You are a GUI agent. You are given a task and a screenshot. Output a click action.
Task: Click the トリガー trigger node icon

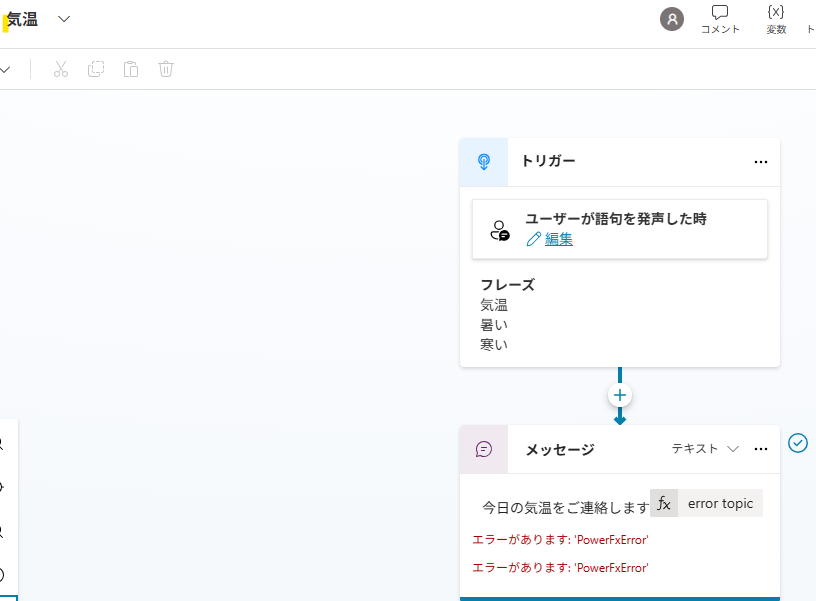[483, 162]
